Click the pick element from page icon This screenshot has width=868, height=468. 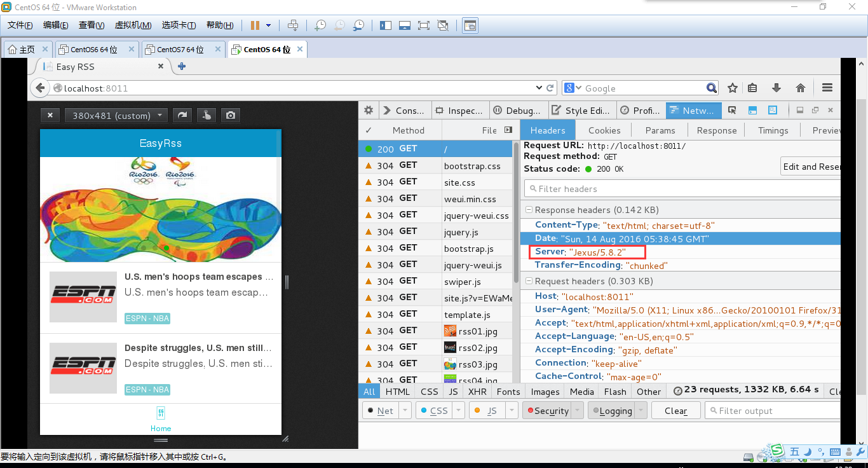click(732, 110)
